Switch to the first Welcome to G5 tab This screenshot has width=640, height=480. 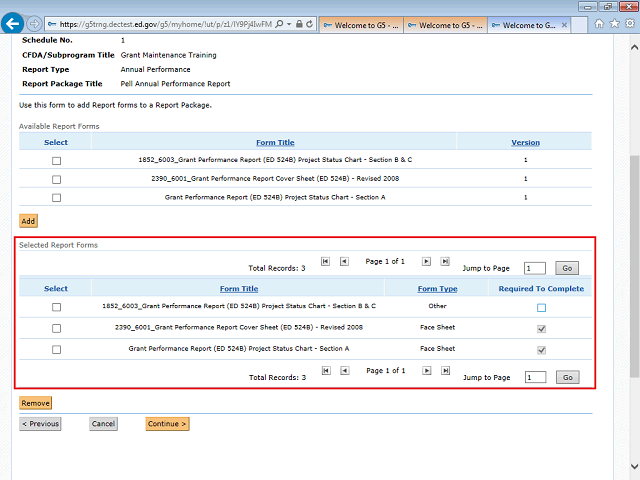364,25
